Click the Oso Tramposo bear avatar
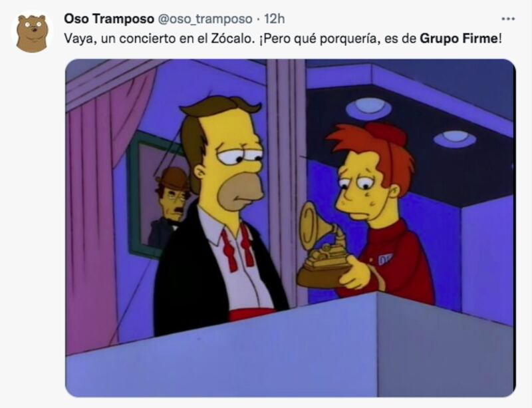The height and width of the screenshot is (408, 532). [32, 33]
